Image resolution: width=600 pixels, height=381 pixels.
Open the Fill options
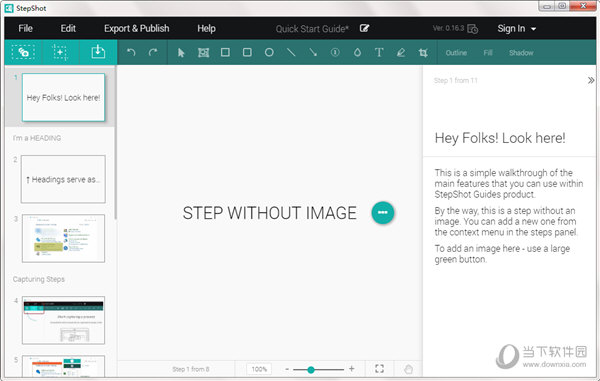(x=488, y=53)
